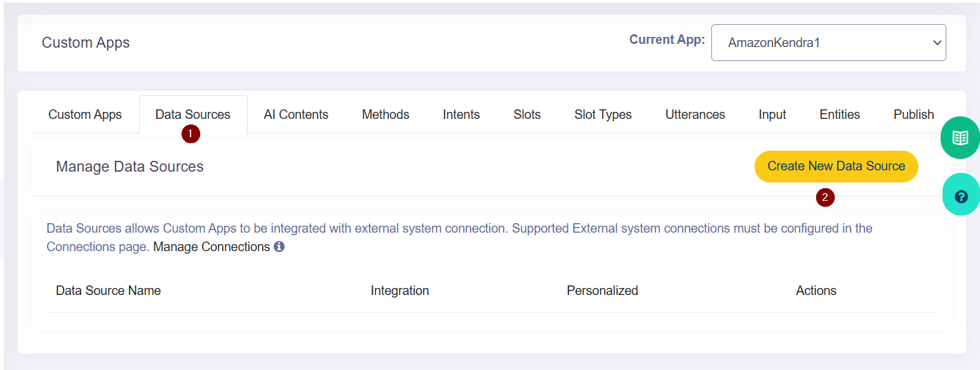
Task: Open the green book documentation icon
Action: [960, 138]
